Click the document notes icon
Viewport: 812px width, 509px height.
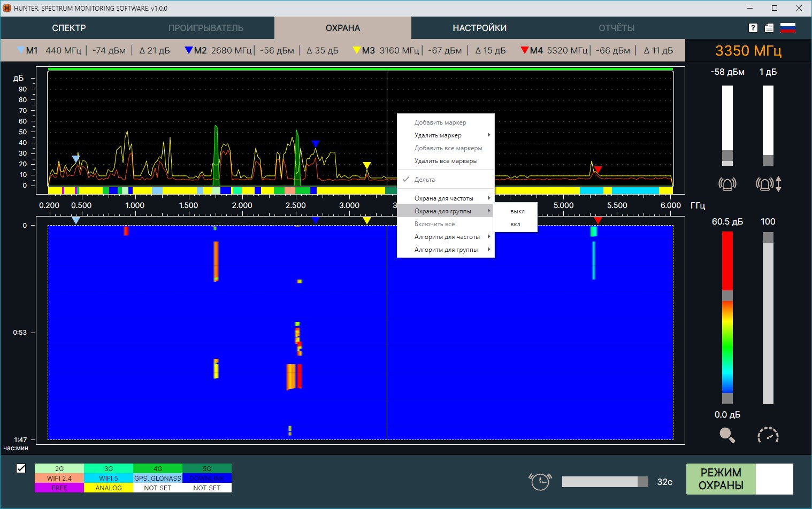pyautogui.click(x=769, y=28)
